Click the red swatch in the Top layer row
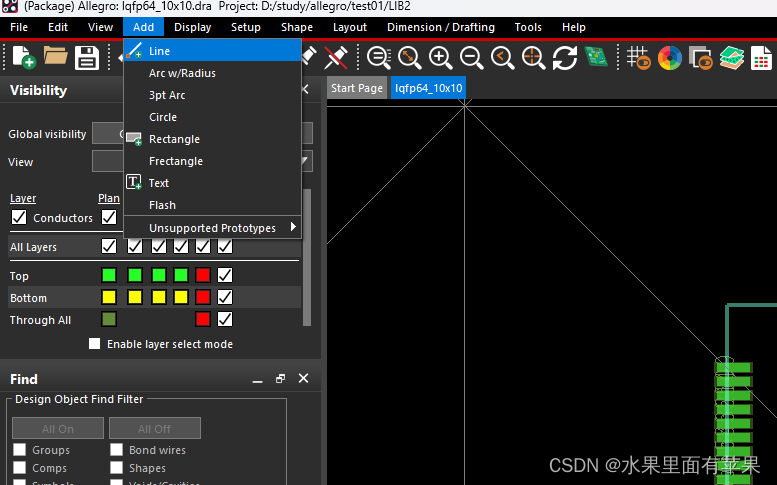777x485 pixels. (x=203, y=275)
